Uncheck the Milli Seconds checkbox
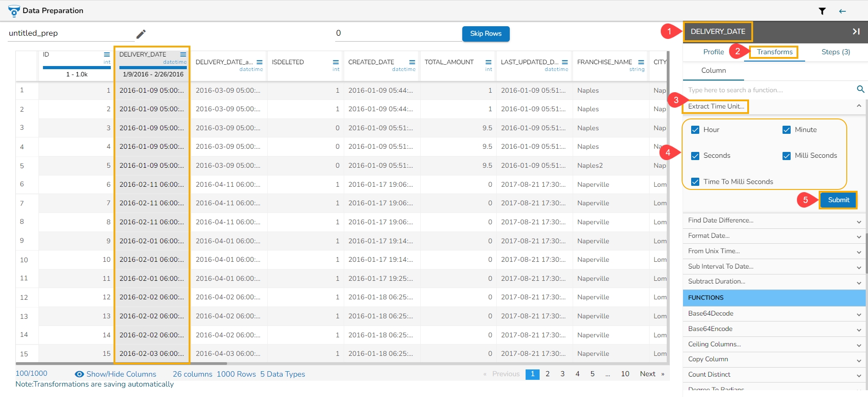Viewport: 868px width, 397px height. pos(787,156)
